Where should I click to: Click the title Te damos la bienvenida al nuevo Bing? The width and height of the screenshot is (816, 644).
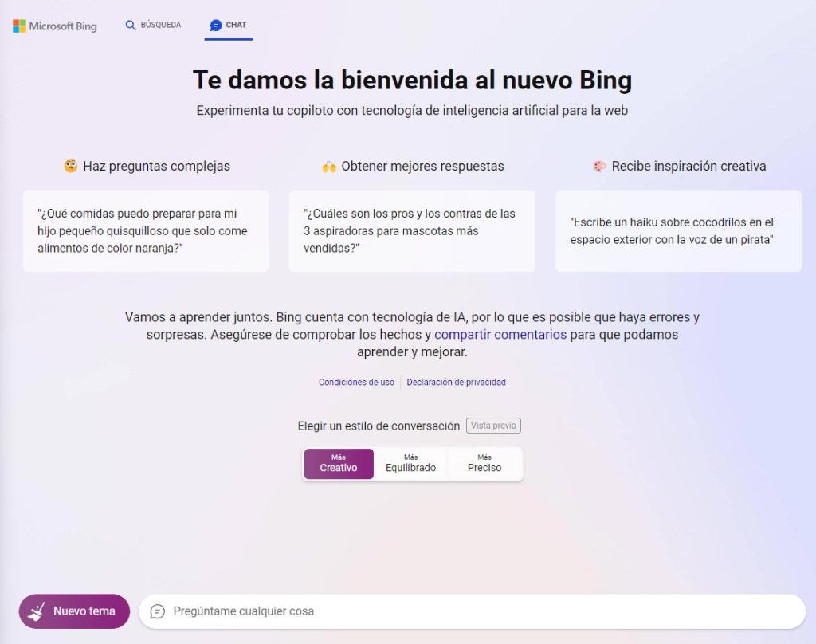pos(412,80)
